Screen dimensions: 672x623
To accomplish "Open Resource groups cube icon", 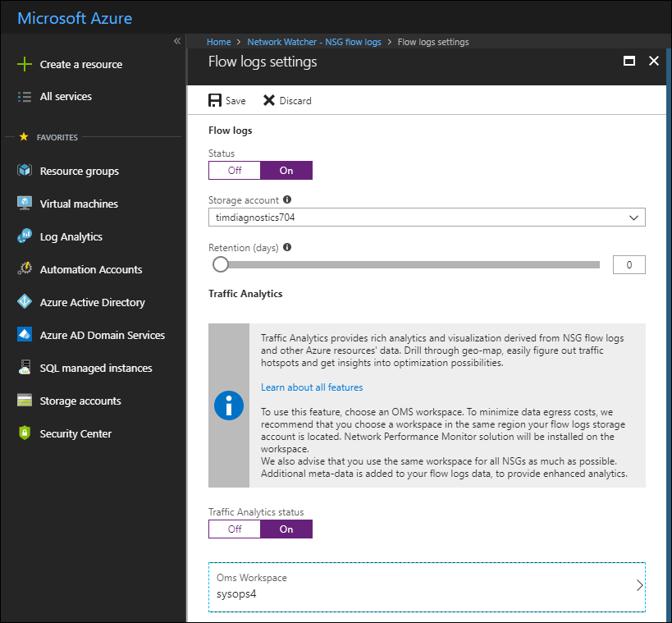I will (x=25, y=171).
